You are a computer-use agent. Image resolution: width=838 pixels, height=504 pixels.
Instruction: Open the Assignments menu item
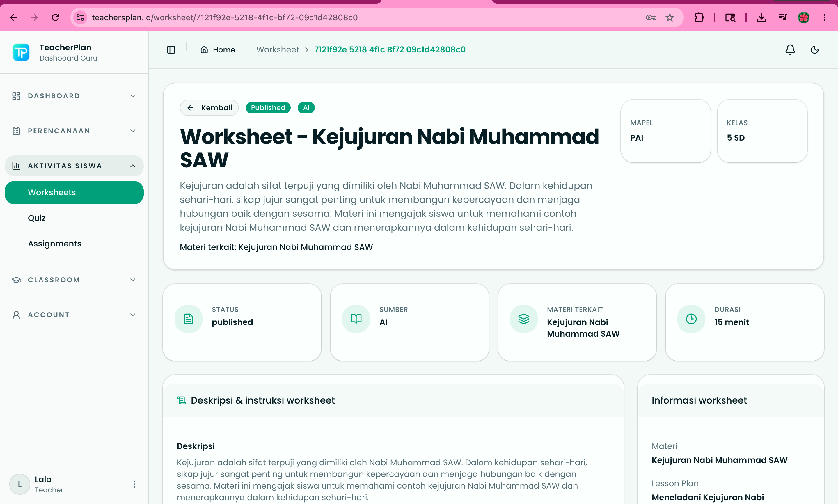tap(55, 244)
